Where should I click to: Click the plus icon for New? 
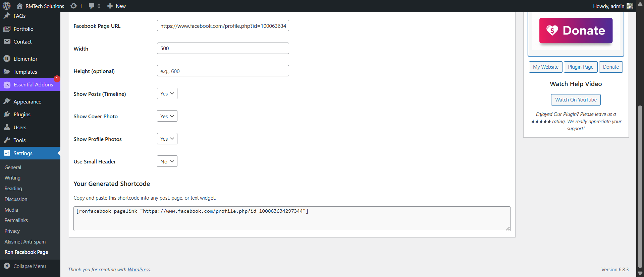point(110,6)
